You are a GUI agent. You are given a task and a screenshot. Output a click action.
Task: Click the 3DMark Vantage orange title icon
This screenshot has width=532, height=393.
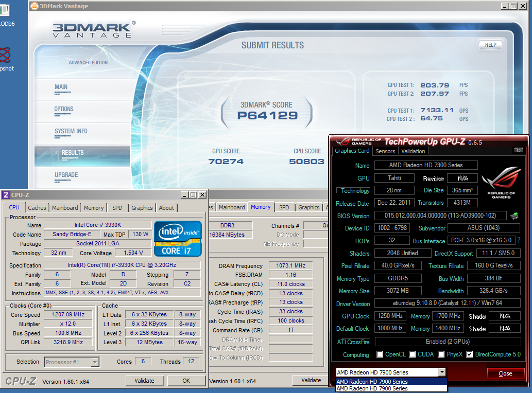pyautogui.click(x=35, y=6)
